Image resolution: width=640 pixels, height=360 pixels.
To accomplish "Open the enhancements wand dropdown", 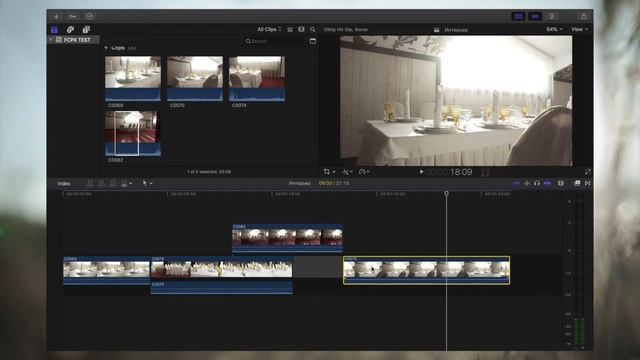I will point(347,172).
